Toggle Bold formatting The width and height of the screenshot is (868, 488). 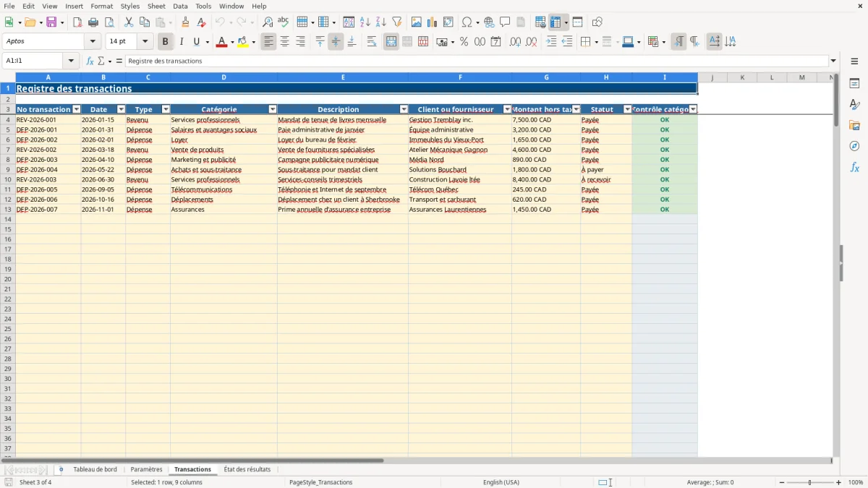166,42
